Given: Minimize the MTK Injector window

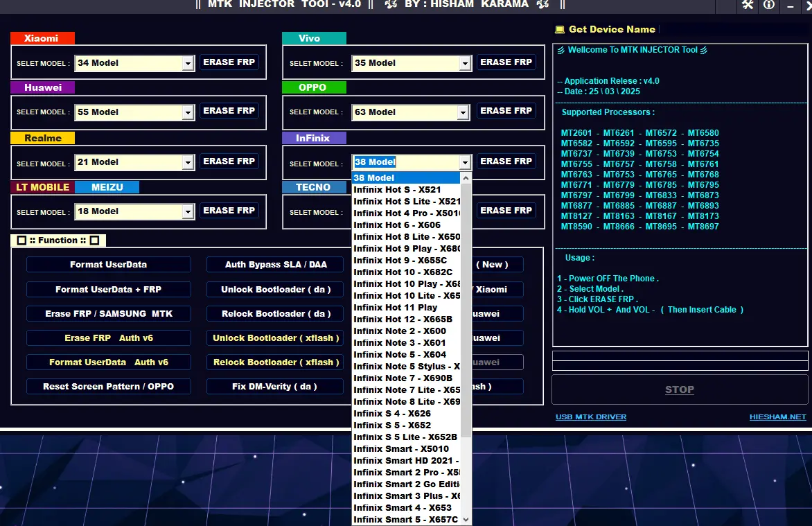Looking at the screenshot, I should pyautogui.click(x=791, y=6).
